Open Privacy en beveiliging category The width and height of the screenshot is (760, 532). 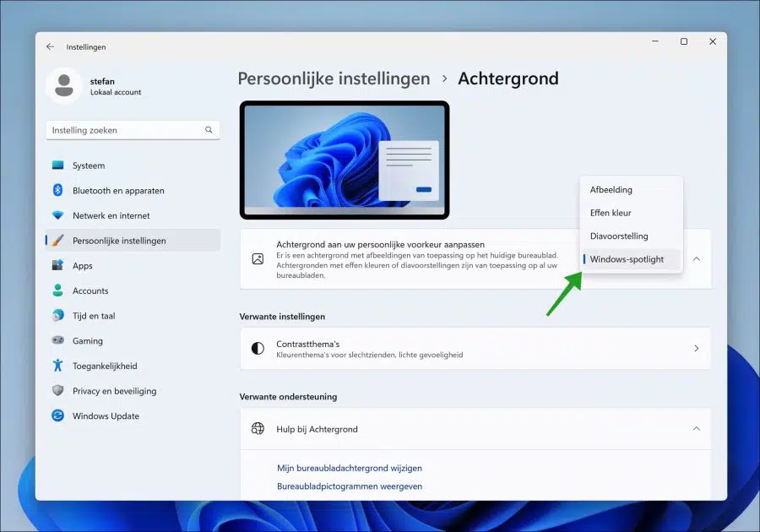tap(133, 391)
